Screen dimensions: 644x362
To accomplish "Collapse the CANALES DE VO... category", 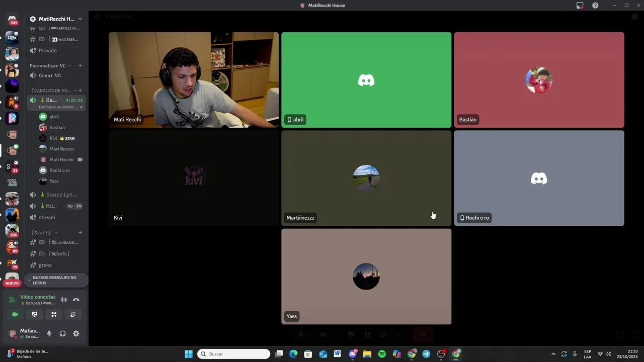I will click(x=53, y=90).
